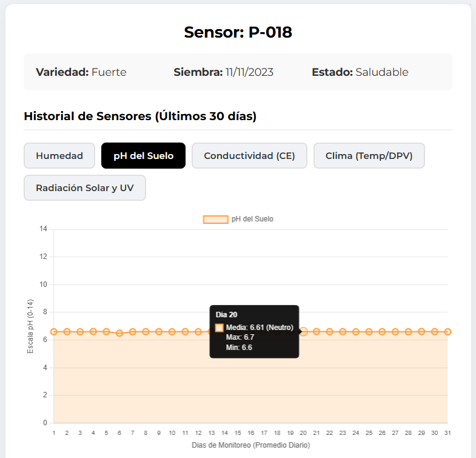Click the Dia 20 tooltip box
The width and height of the screenshot is (476, 458).
click(x=254, y=331)
